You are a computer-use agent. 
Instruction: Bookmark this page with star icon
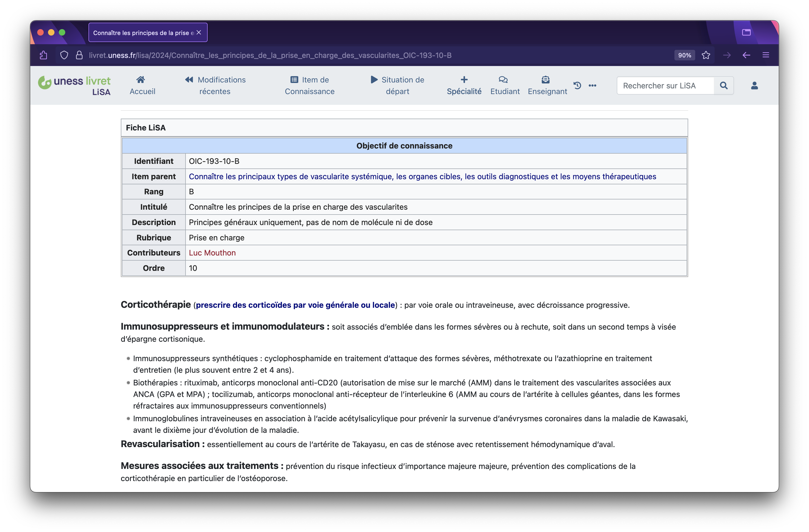click(x=706, y=55)
